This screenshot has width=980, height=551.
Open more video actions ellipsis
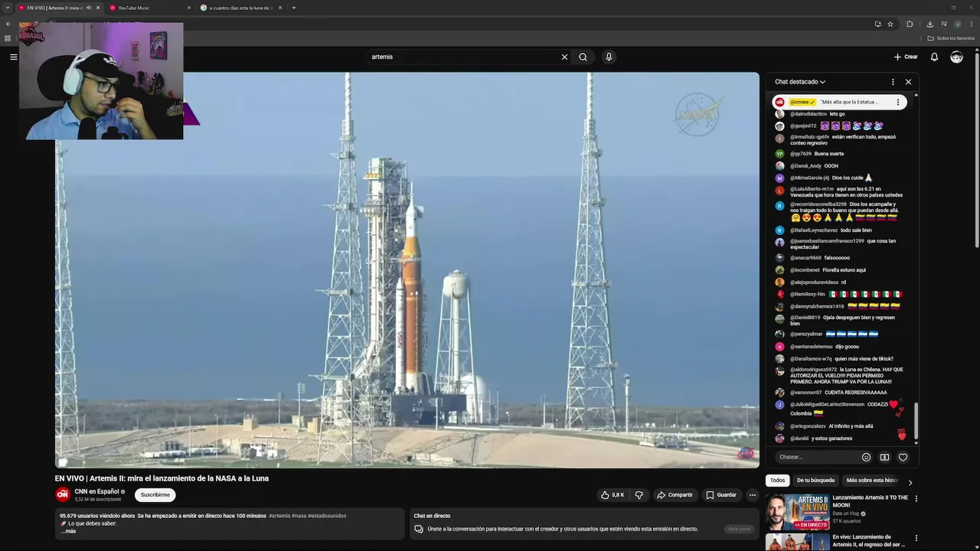tap(752, 495)
